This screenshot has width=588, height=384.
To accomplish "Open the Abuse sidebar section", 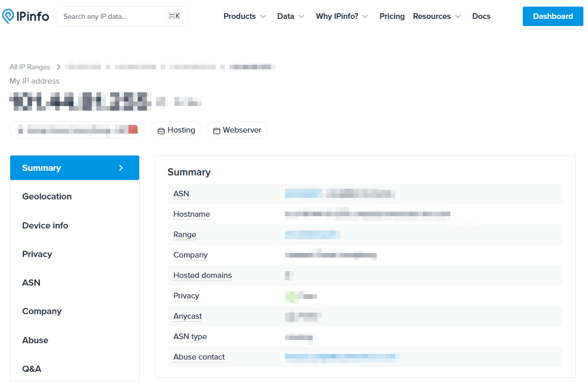I will pyautogui.click(x=35, y=340).
